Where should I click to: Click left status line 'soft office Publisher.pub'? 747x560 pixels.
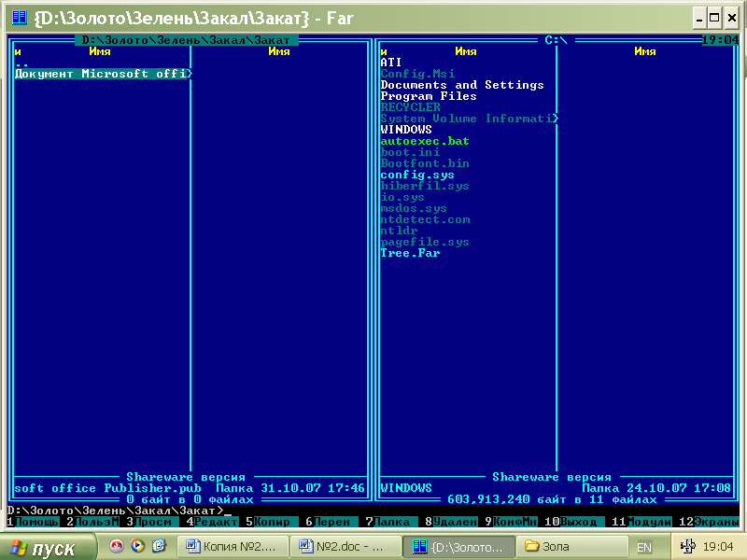(x=107, y=488)
